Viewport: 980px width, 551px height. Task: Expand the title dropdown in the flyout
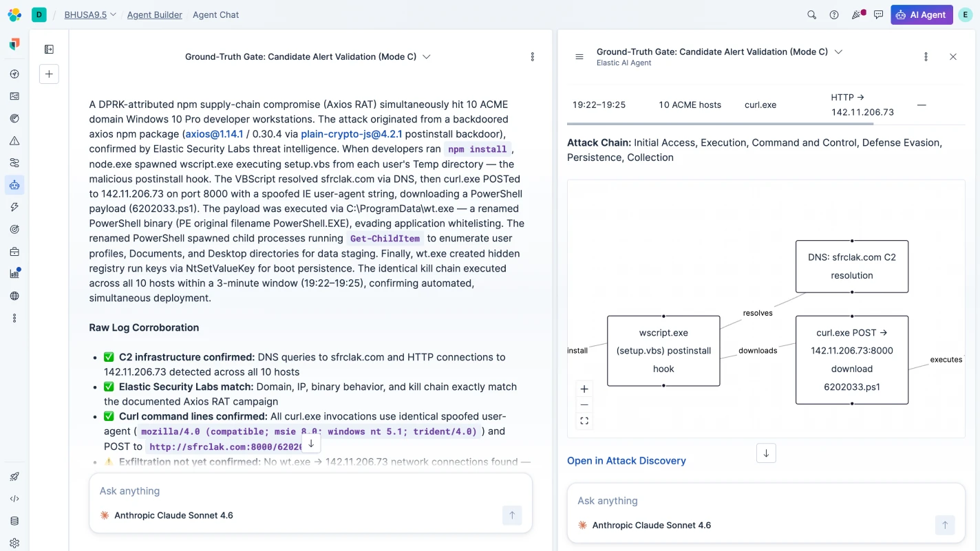[x=838, y=52]
